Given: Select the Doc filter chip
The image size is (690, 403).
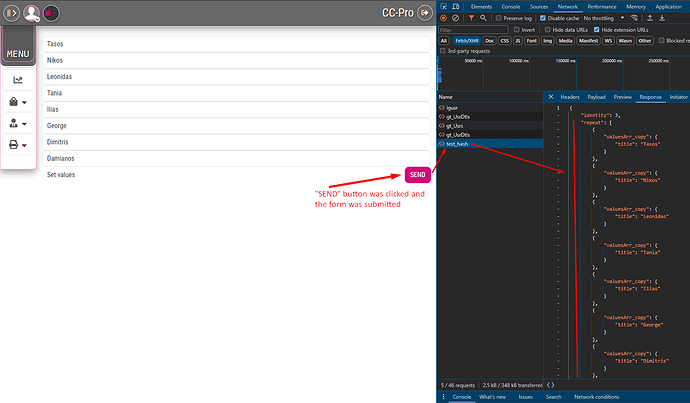Looking at the screenshot, I should point(489,41).
